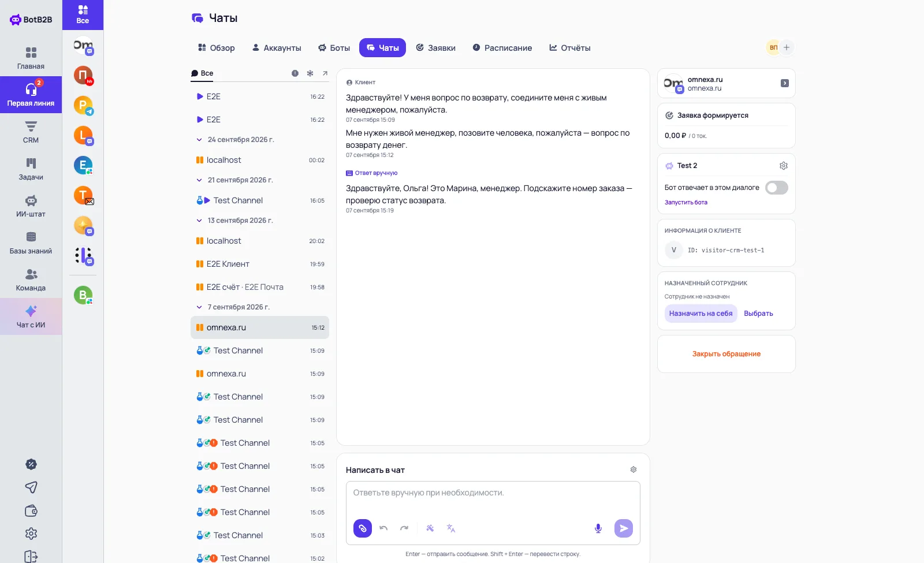Click Закрыть обращение button
This screenshot has width=924, height=563.
coord(726,354)
